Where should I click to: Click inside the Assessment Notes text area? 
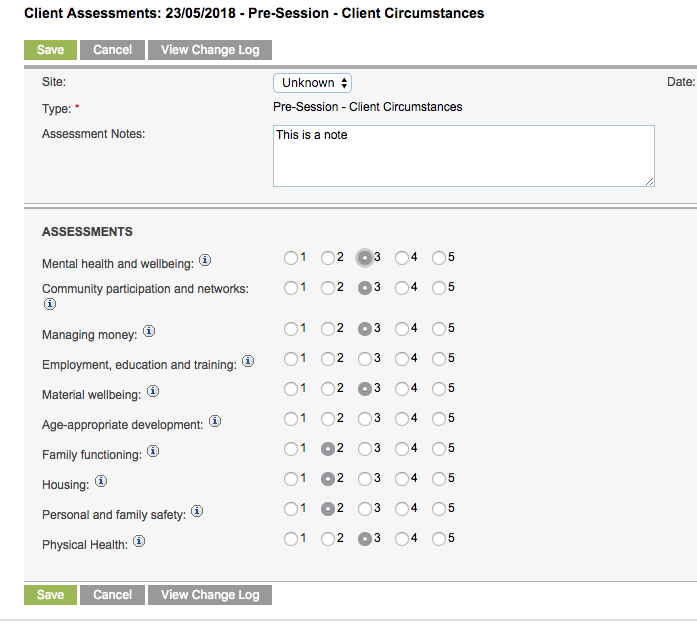[464, 156]
